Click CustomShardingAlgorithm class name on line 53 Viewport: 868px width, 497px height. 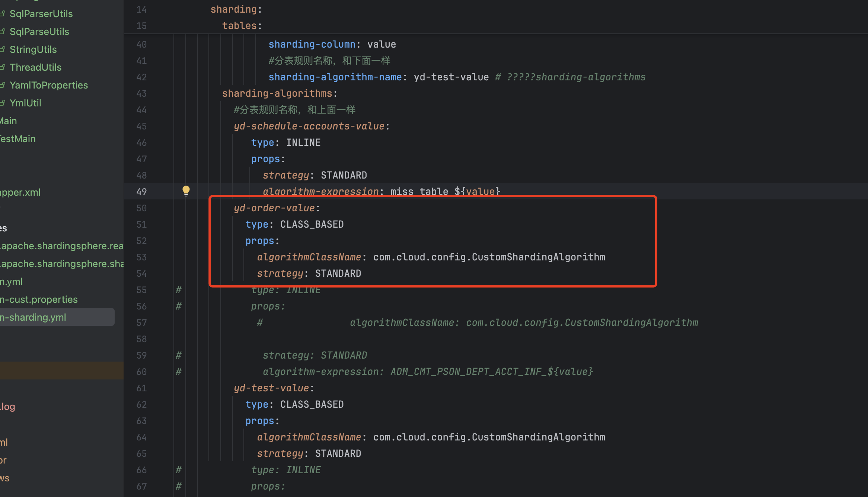(x=538, y=257)
